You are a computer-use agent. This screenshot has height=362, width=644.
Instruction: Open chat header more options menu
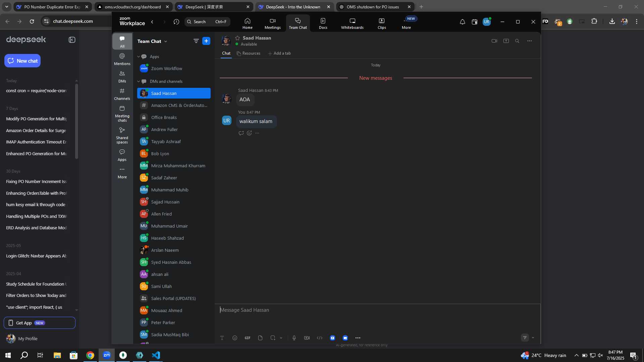[x=530, y=41]
